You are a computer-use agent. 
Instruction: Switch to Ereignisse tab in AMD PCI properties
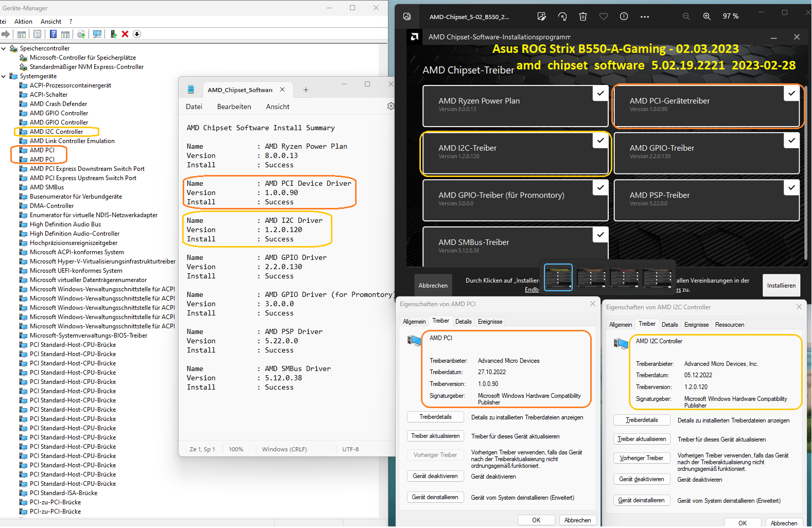point(490,322)
